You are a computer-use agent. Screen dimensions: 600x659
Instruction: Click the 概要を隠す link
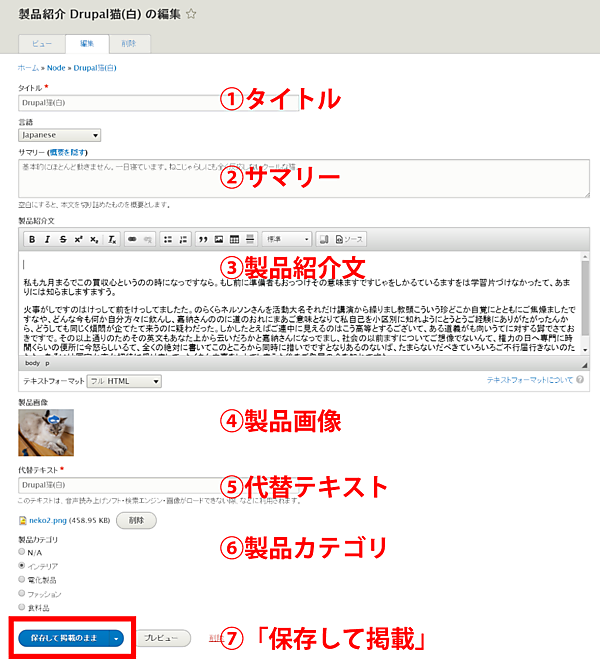[68, 152]
